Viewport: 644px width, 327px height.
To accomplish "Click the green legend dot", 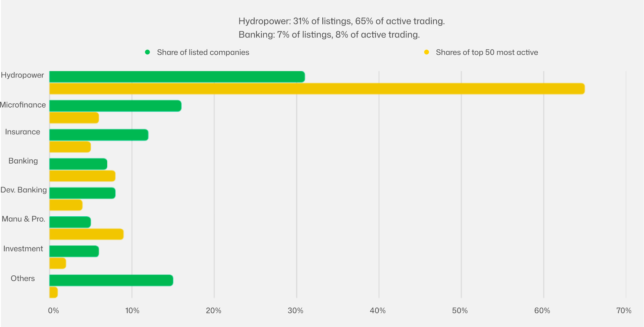I will click(x=147, y=52).
